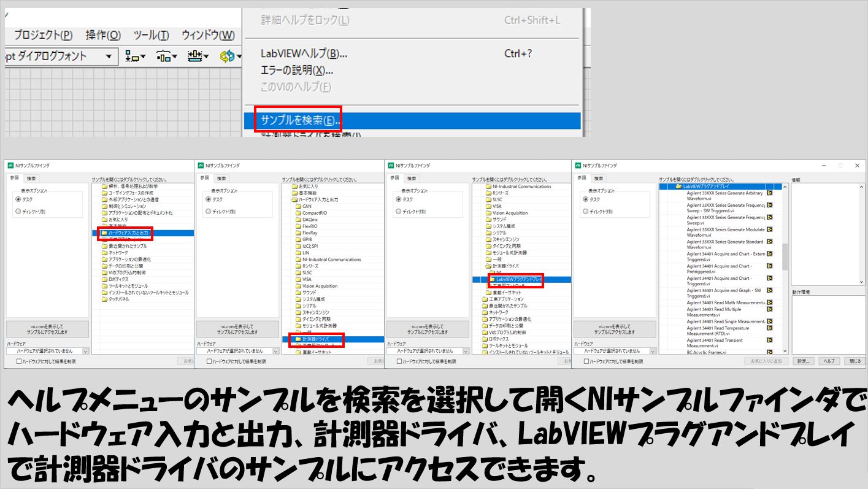Click folder icon of 工業アプリケーション
This screenshot has height=489, width=868.
(x=485, y=299)
